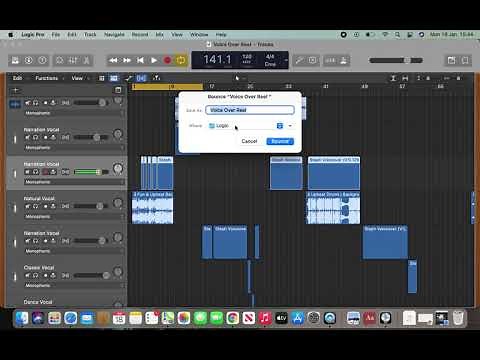Click the red Record button
This screenshot has height=360, width=480.
(x=167, y=60)
